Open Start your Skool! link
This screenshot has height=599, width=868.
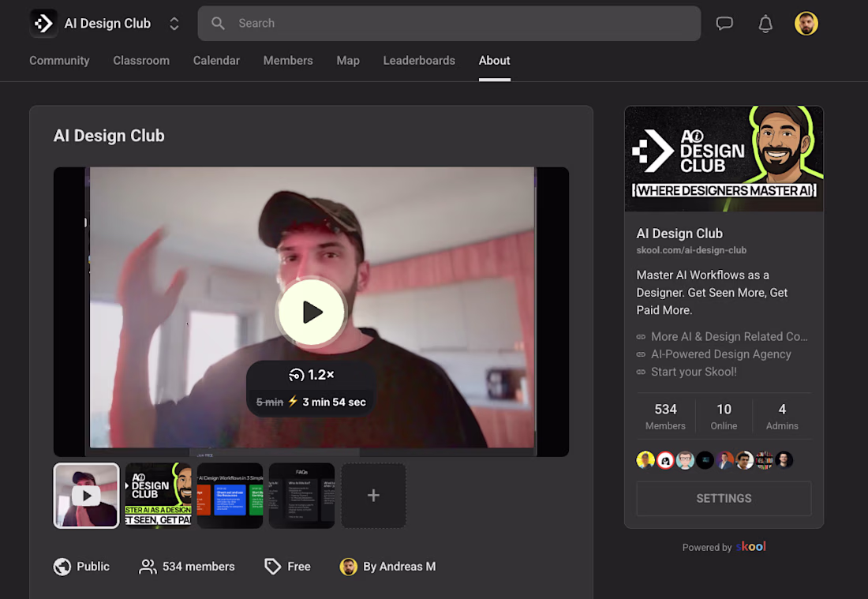tap(694, 372)
